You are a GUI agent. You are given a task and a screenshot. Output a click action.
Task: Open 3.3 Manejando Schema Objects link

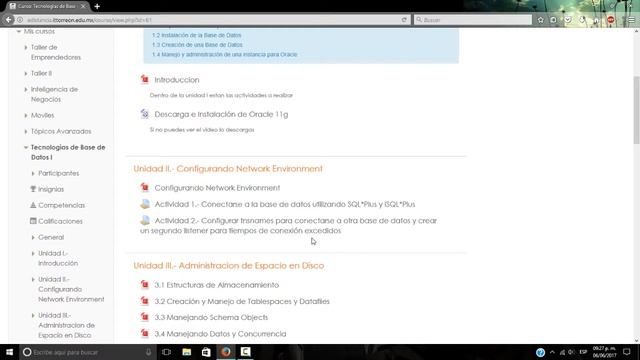(211, 317)
